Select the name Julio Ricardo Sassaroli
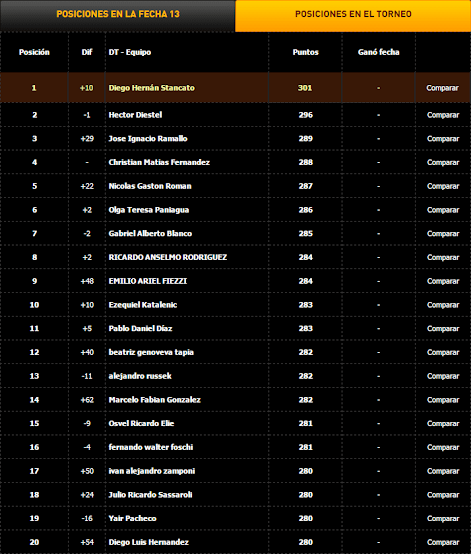 click(151, 495)
